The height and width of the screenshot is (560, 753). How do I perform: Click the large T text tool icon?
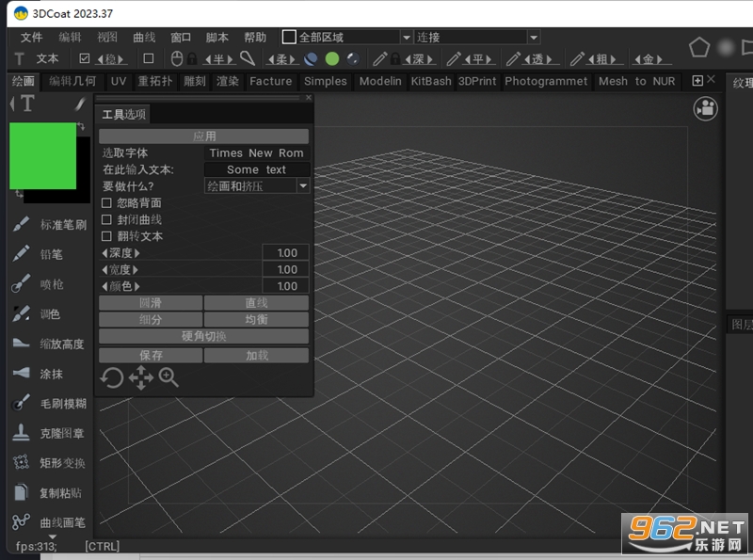coord(27,104)
